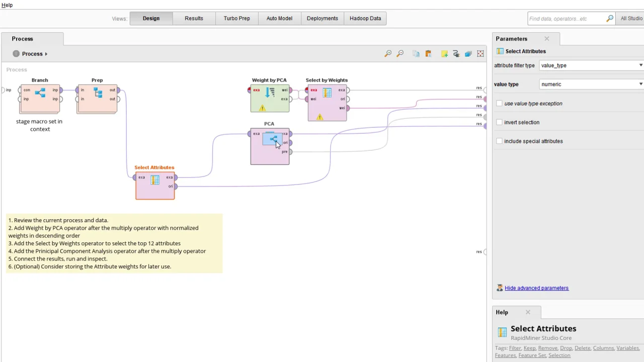Click the auto-fit process canvas icon
This screenshot has width=644, height=362.
click(x=480, y=54)
